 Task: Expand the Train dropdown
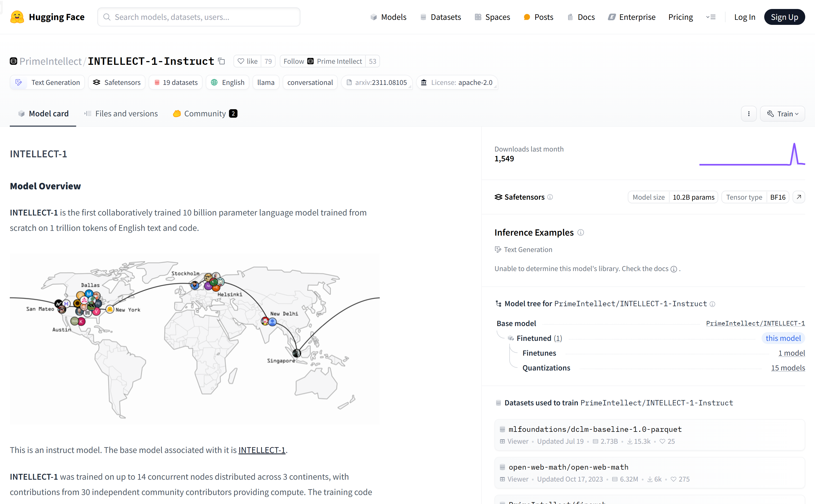[x=782, y=114]
